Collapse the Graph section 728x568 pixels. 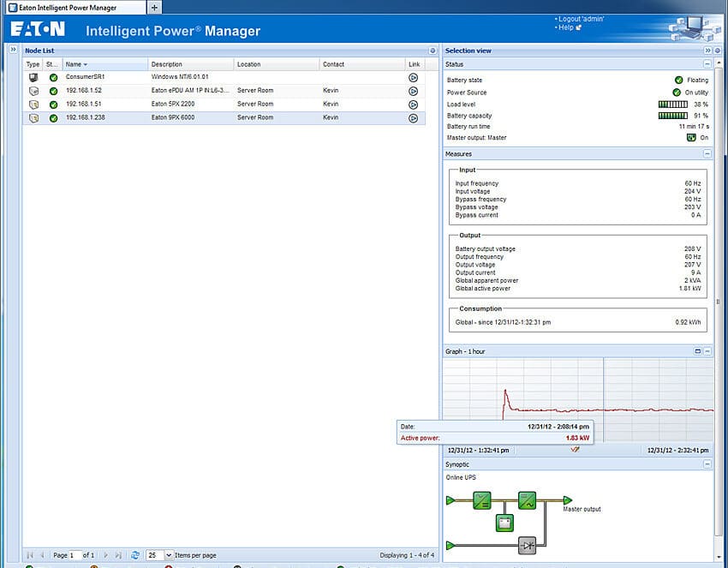[x=707, y=351]
